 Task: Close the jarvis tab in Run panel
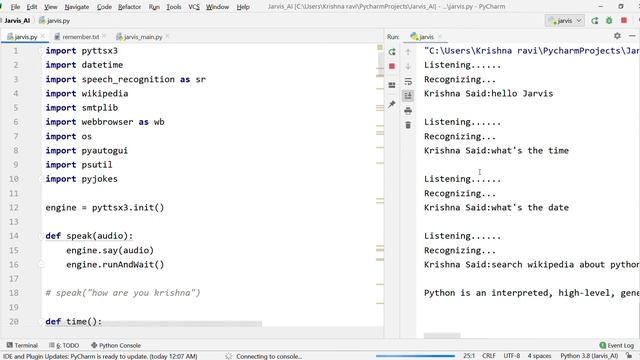(x=440, y=36)
